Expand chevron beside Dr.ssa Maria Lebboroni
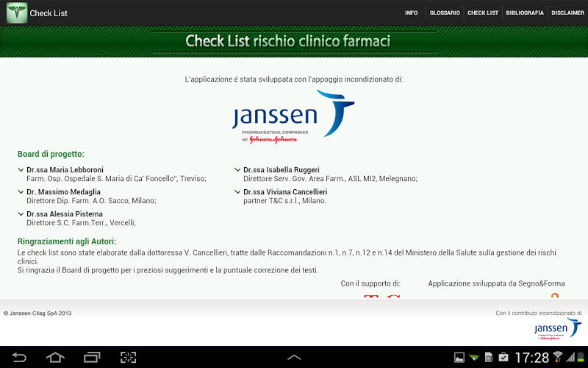 [x=21, y=170]
